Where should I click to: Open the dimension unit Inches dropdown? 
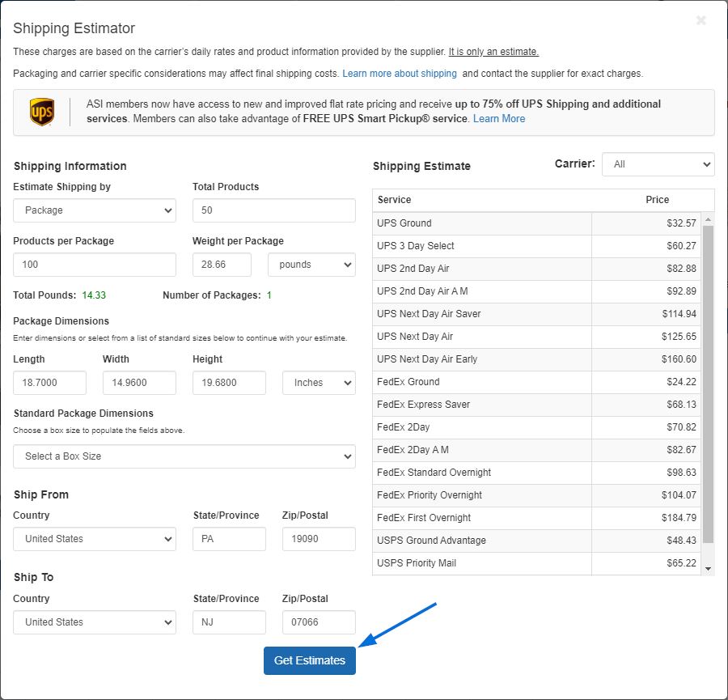coord(319,383)
